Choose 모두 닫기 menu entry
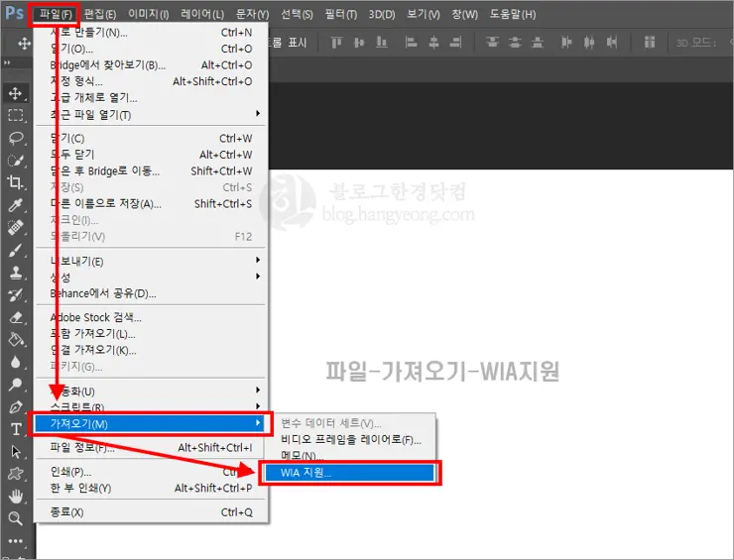This screenshot has height=560, width=734. [x=150, y=155]
